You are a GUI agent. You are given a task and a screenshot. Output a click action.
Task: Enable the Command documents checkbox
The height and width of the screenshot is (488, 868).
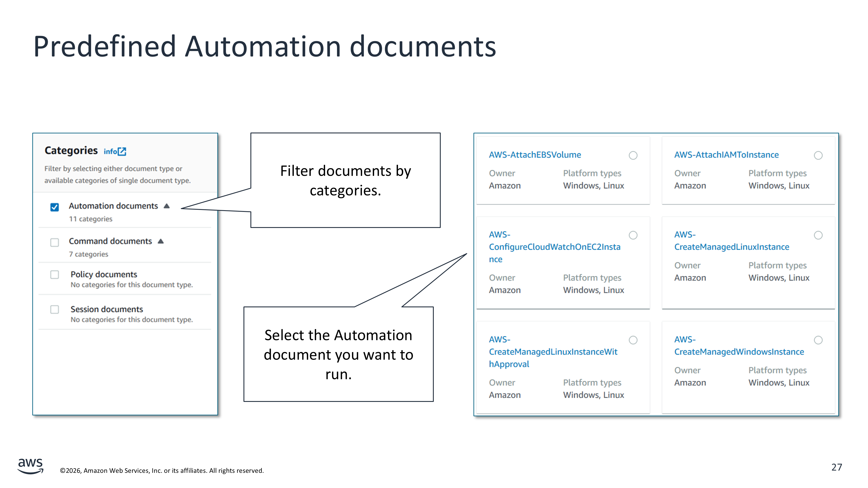(55, 242)
